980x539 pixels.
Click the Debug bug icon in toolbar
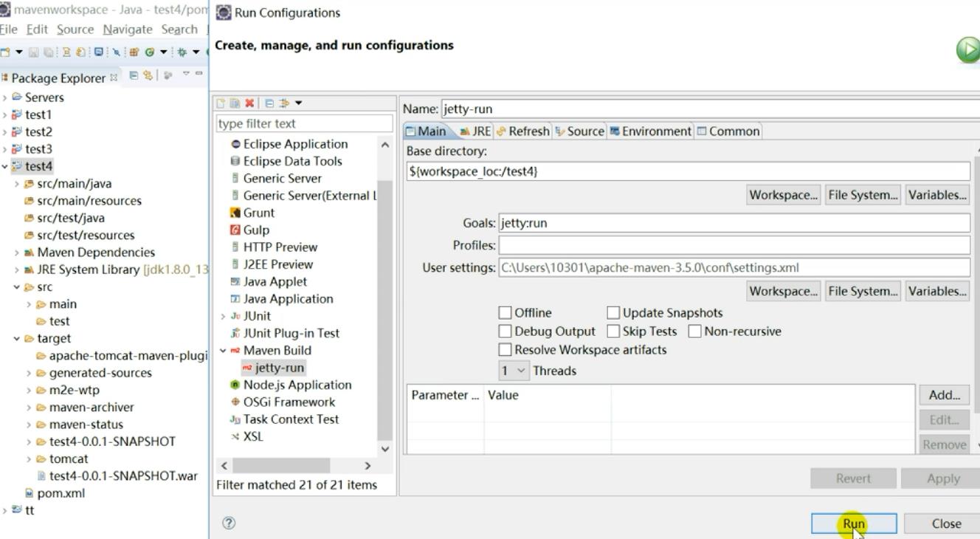182,52
